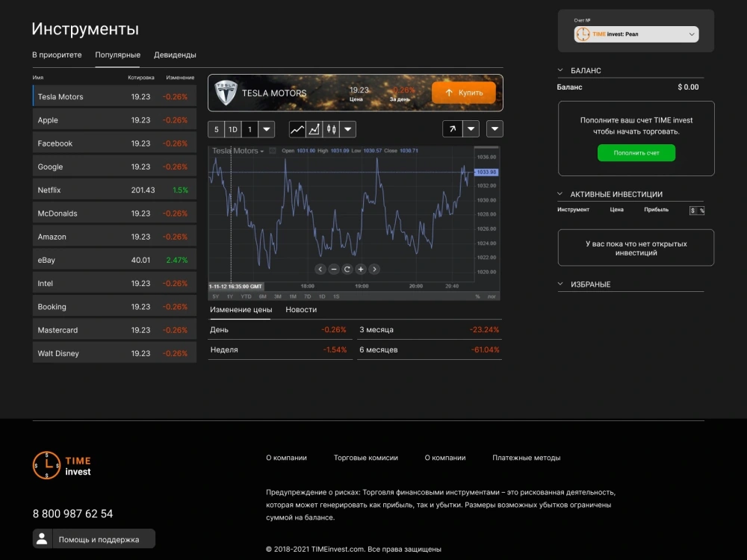The height and width of the screenshot is (560, 747).
Task: Sort instruments by Изменение column header
Action: point(180,77)
